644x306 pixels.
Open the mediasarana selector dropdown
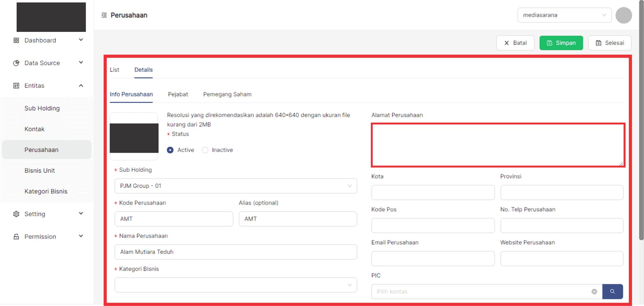coord(564,15)
